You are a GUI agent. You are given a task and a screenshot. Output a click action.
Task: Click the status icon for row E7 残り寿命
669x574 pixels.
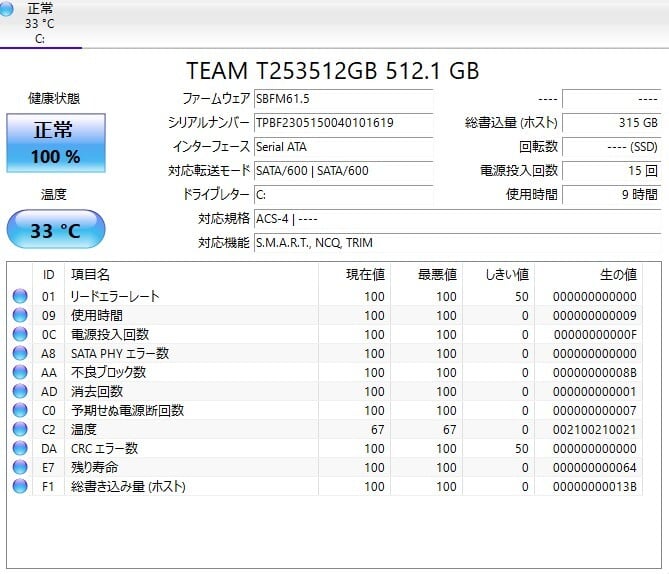pos(20,467)
